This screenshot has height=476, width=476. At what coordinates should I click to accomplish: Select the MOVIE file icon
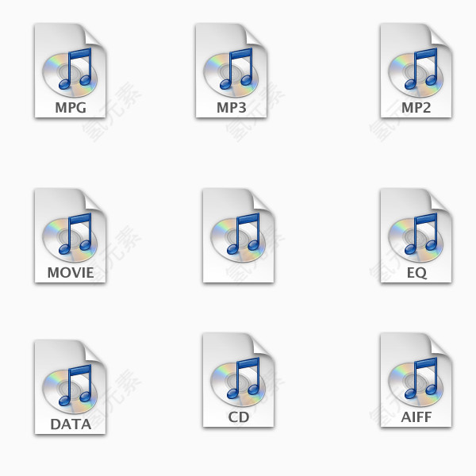[x=70, y=236]
